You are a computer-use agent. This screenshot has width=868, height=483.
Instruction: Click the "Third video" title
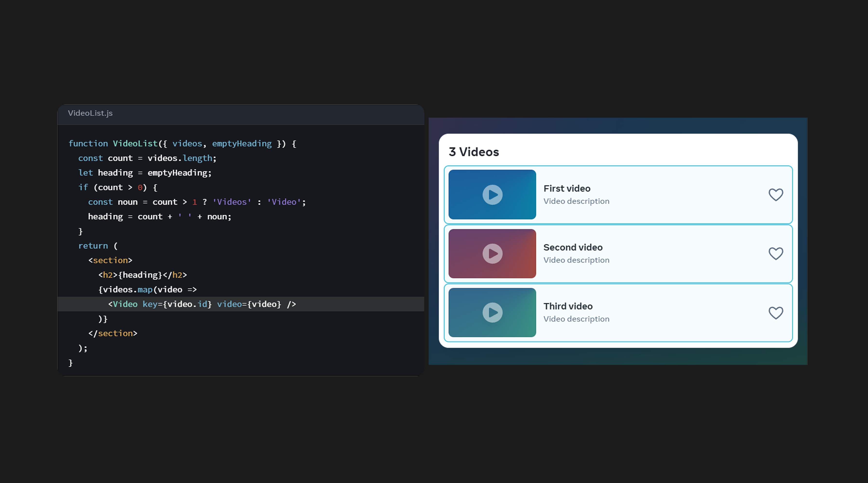(x=568, y=306)
